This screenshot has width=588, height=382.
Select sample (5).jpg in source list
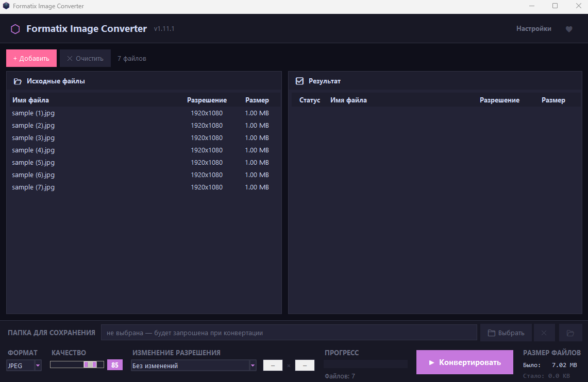[x=144, y=162]
